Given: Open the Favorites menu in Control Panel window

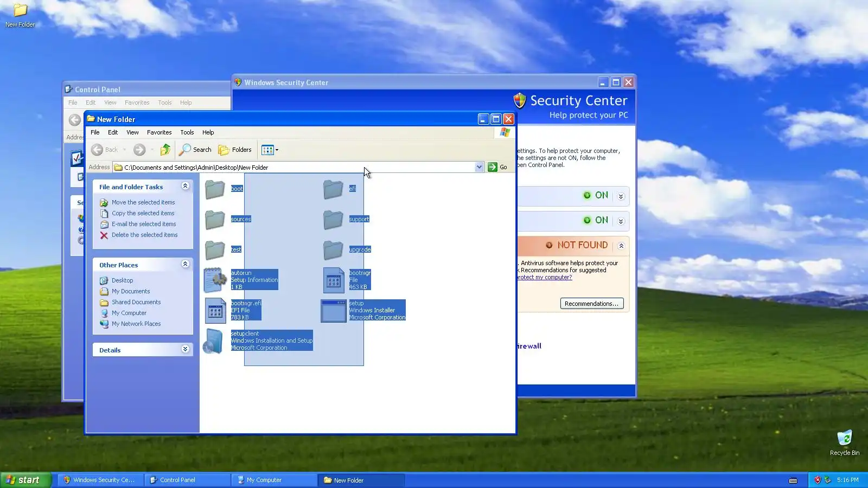Looking at the screenshot, I should (x=137, y=102).
